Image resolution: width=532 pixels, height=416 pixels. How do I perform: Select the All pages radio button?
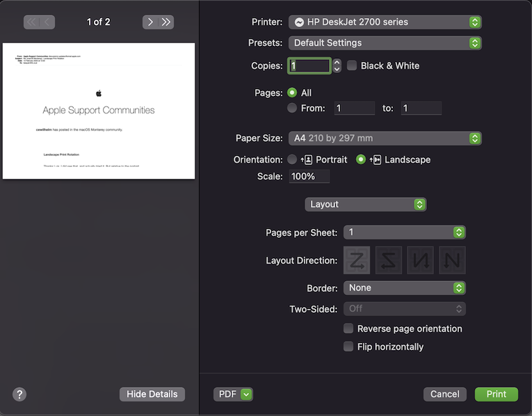tap(292, 93)
